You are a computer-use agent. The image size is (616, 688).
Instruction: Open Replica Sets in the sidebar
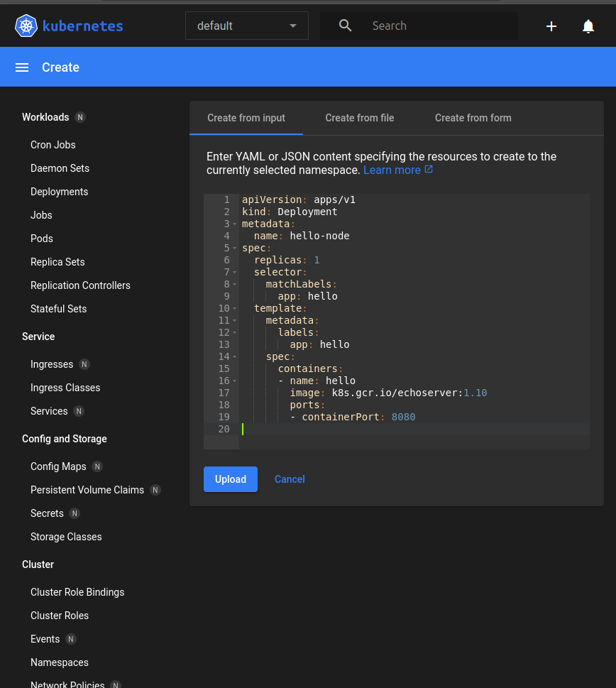click(x=57, y=262)
